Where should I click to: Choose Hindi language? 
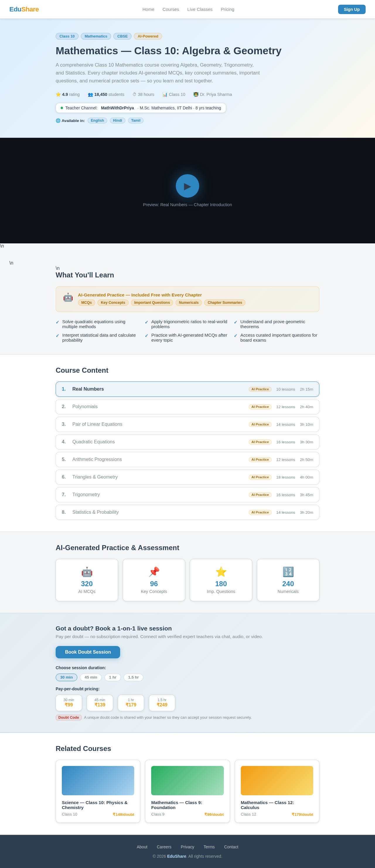pyautogui.click(x=117, y=121)
